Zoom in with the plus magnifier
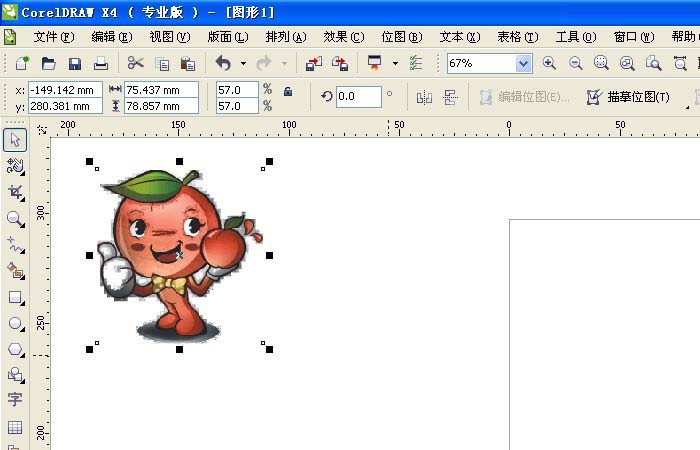Image resolution: width=700 pixels, height=450 pixels. click(549, 63)
